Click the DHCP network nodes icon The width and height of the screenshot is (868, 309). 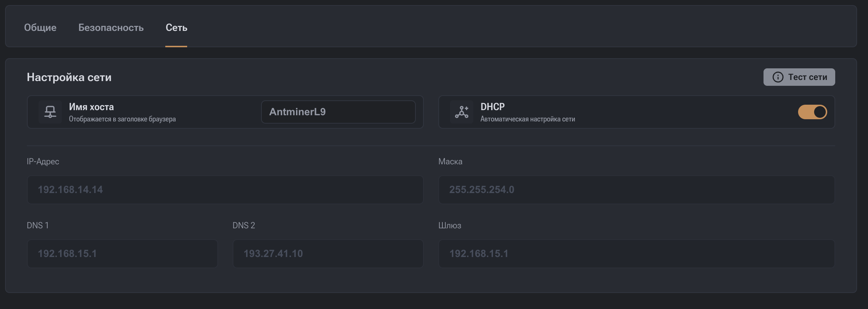tap(462, 112)
